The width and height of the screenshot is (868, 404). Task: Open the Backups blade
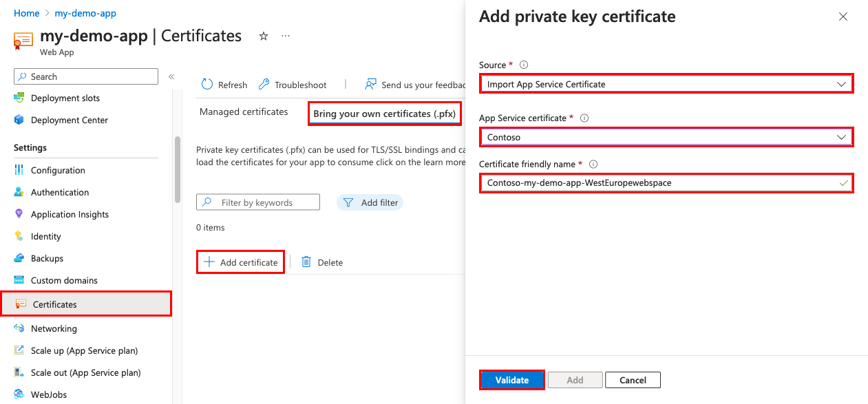click(x=46, y=258)
